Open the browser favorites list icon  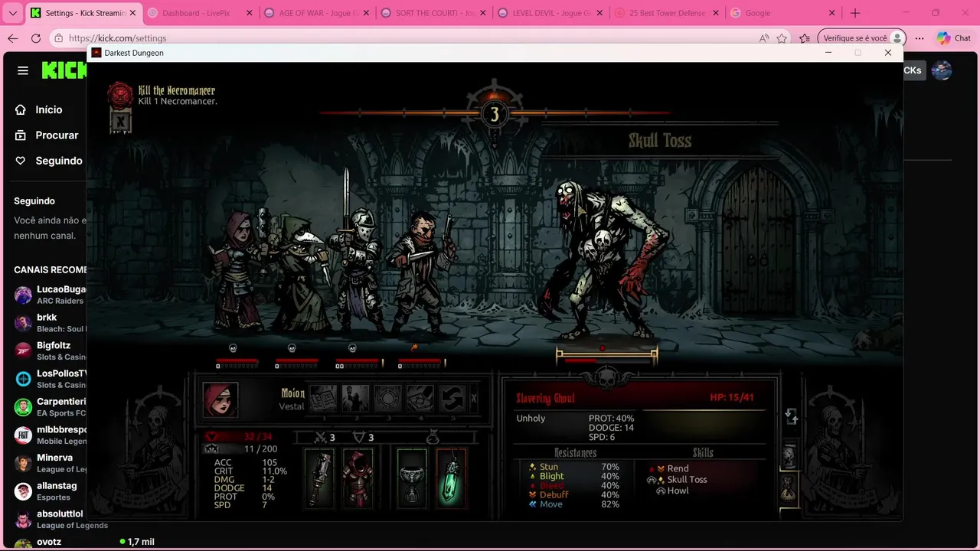coord(805,38)
